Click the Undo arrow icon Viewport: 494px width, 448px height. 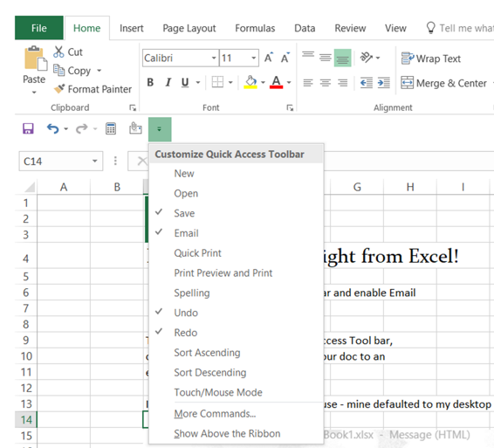pyautogui.click(x=52, y=128)
